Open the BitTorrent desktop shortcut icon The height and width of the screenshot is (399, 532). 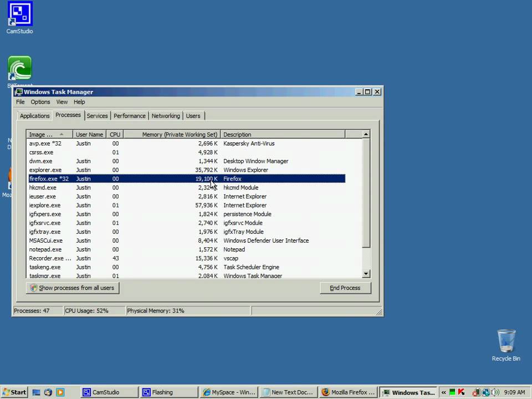20,68
